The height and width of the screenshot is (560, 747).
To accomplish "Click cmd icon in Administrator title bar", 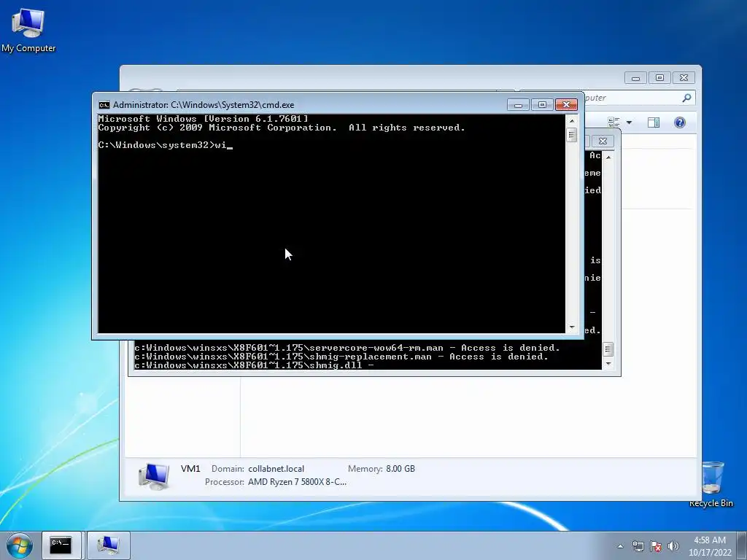I will 104,105.
